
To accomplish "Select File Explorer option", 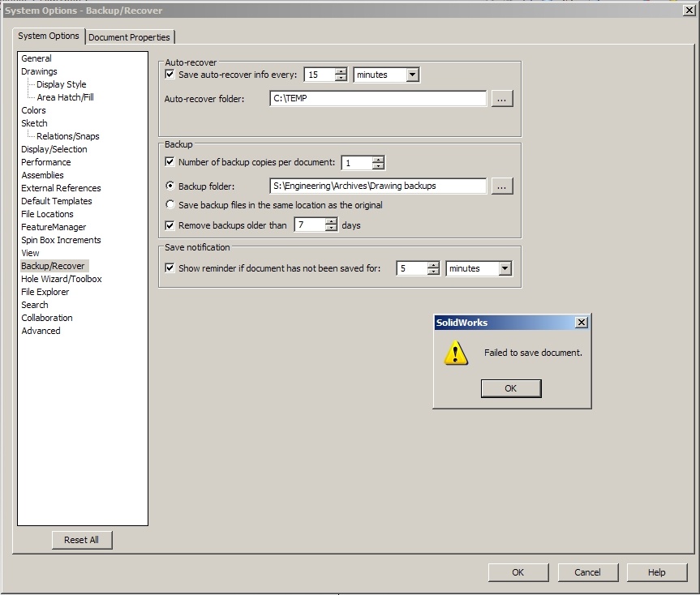I will pos(45,292).
